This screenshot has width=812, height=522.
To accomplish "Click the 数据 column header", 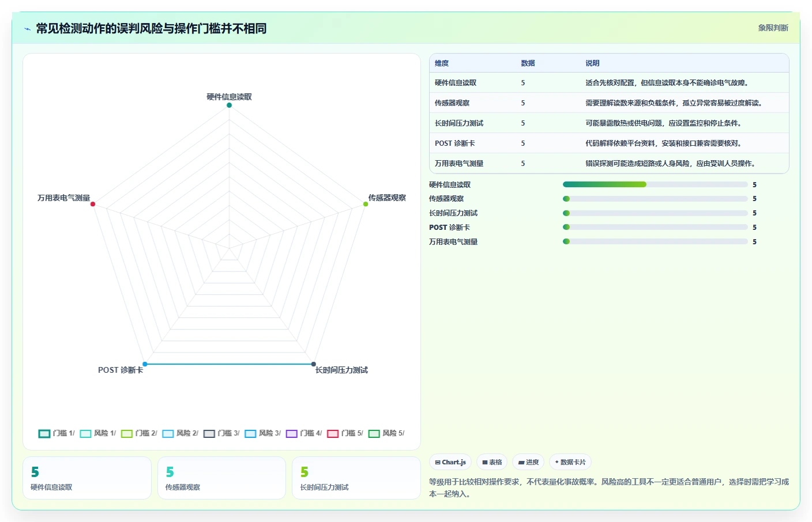I will tap(528, 63).
